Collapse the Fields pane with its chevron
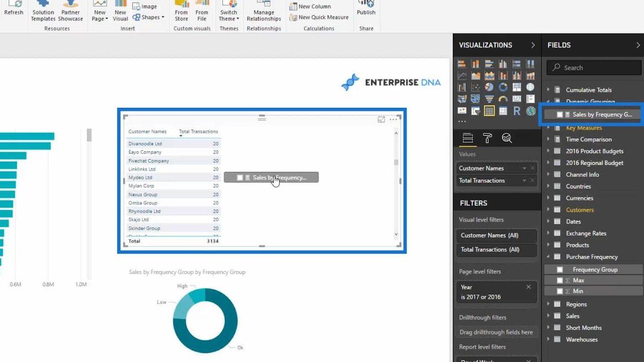 click(x=638, y=45)
